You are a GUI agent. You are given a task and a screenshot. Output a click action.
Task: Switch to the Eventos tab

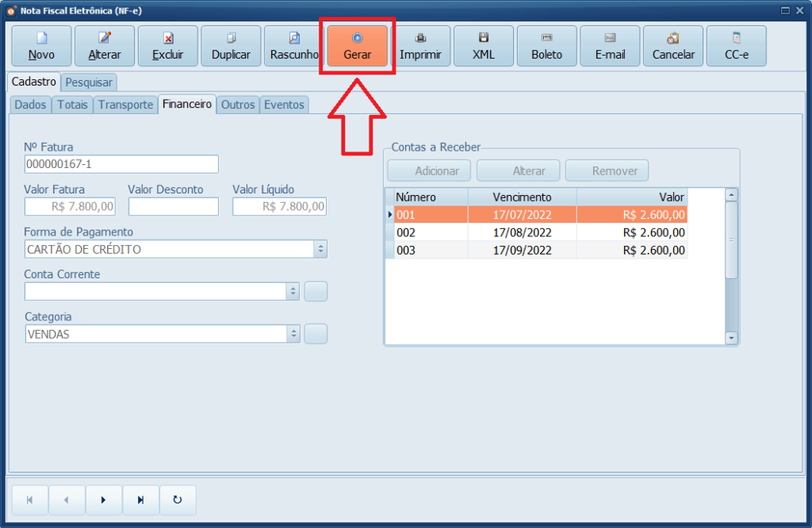click(x=284, y=105)
